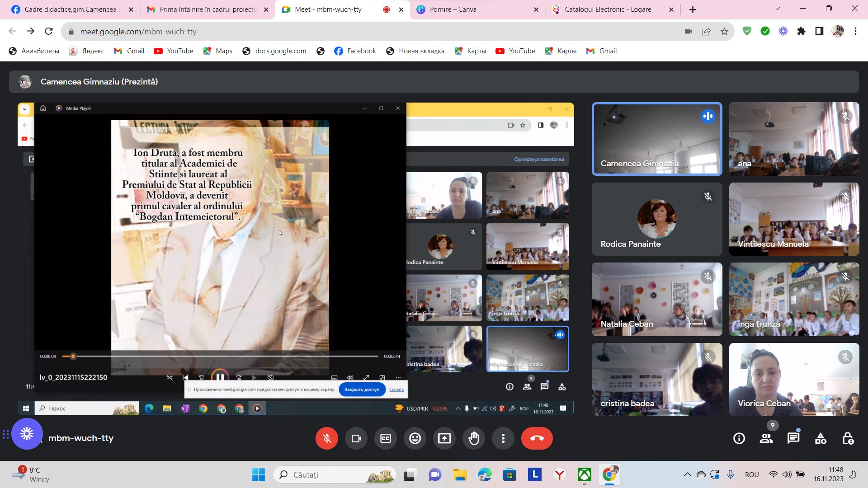Open host controls lock icon
This screenshot has width=868, height=488.
848,438
